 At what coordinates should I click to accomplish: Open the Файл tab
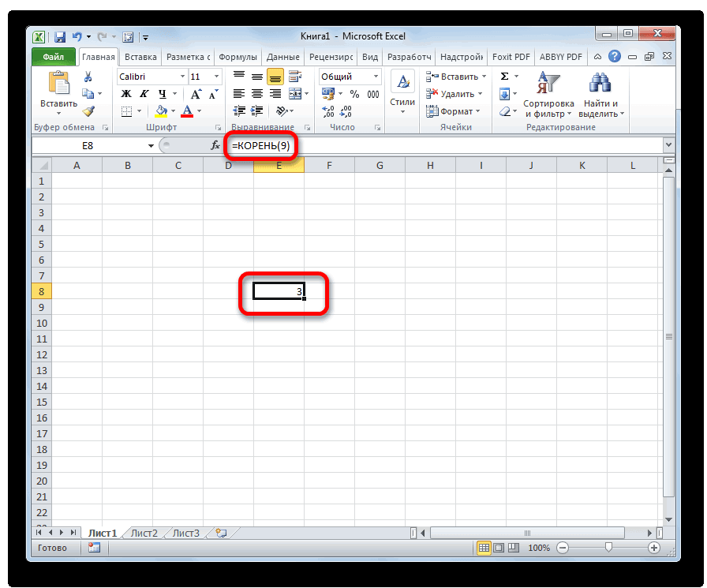(53, 57)
